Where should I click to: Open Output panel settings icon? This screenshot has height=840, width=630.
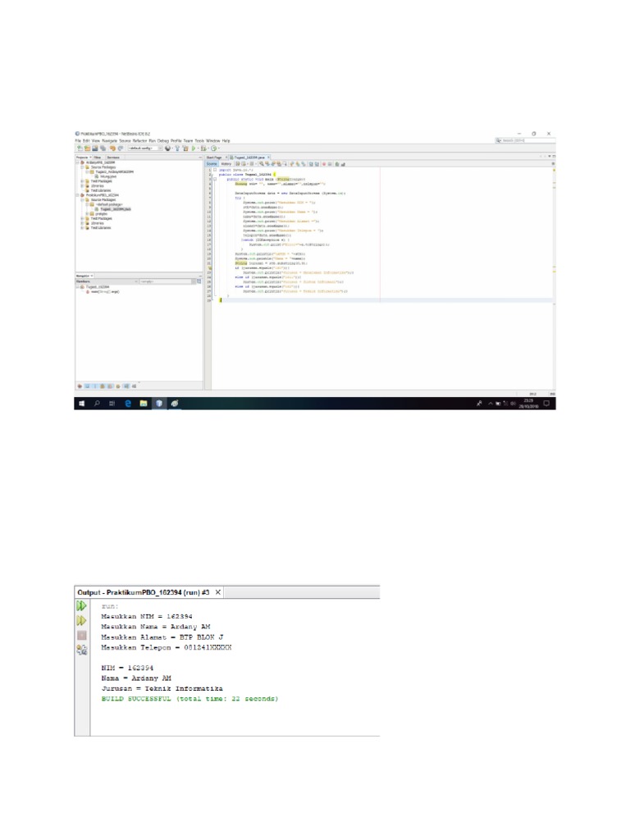82,650
